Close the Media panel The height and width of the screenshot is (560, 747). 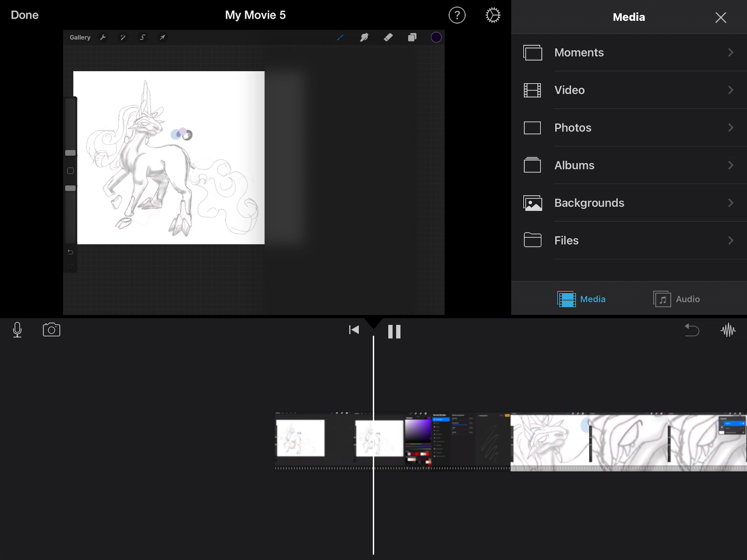721,17
